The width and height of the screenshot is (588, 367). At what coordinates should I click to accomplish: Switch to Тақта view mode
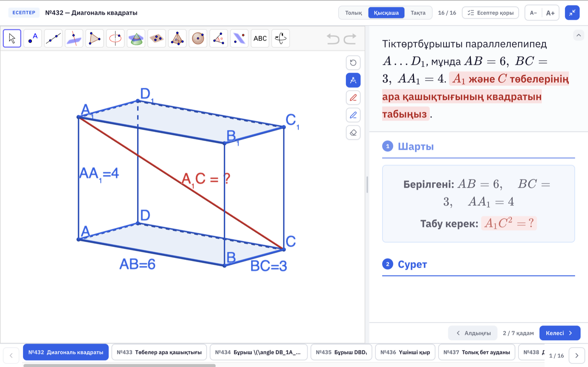point(418,13)
